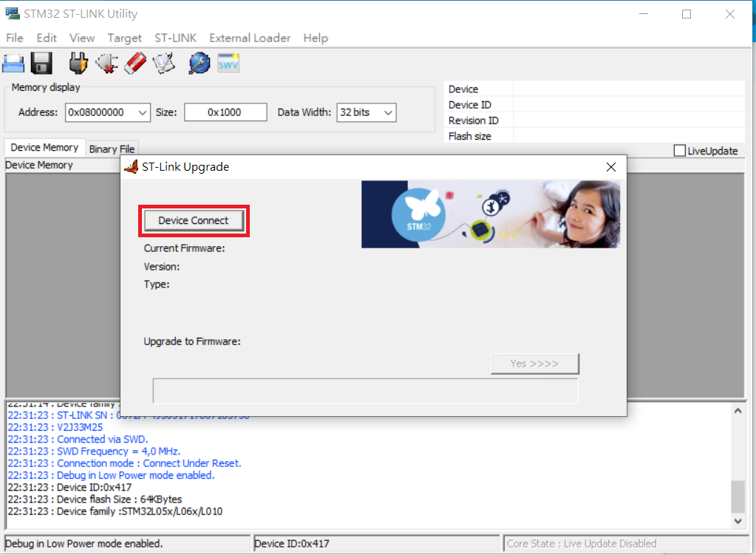Click 'Device ID:0x417' in the status bar

tap(292, 543)
